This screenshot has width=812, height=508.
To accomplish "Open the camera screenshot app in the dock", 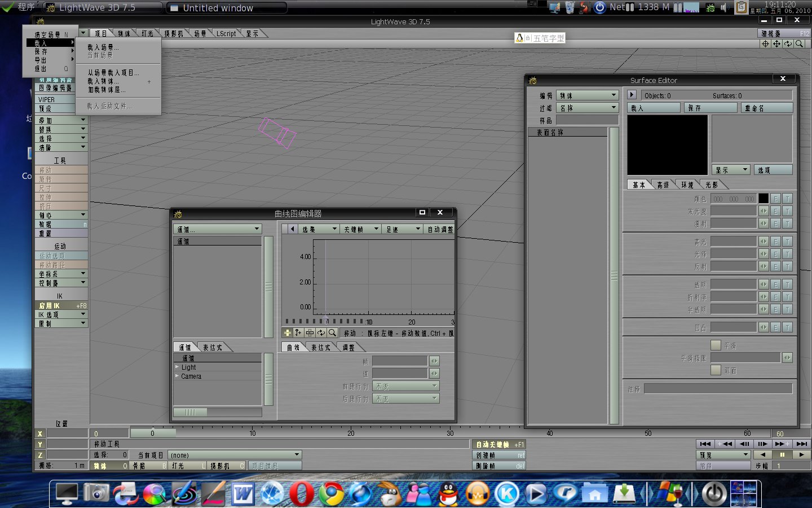I will coord(96,493).
